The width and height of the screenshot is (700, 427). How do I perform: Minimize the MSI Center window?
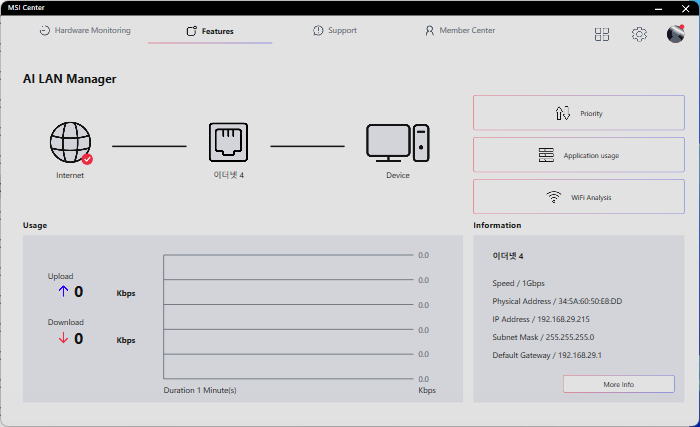click(658, 8)
